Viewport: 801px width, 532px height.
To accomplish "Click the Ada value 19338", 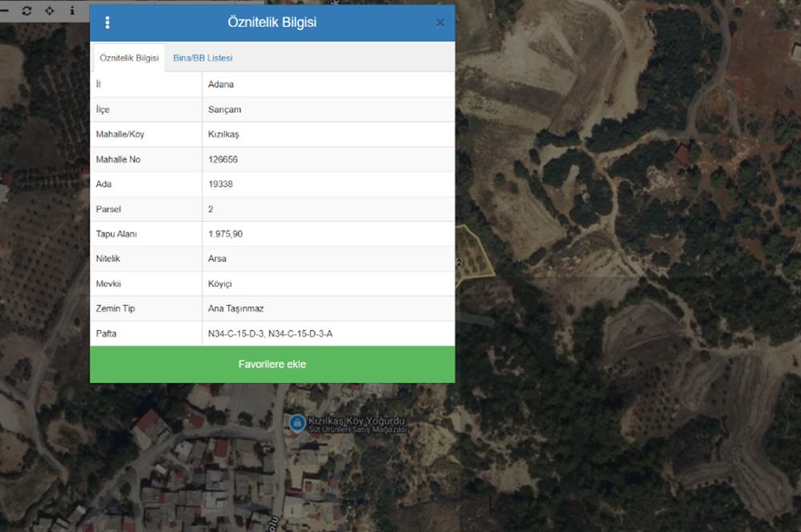I will click(x=221, y=184).
